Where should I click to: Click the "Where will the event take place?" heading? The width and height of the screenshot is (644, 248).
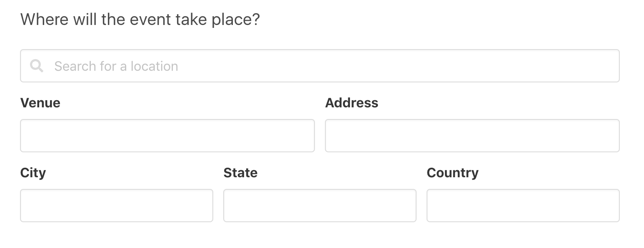(140, 20)
